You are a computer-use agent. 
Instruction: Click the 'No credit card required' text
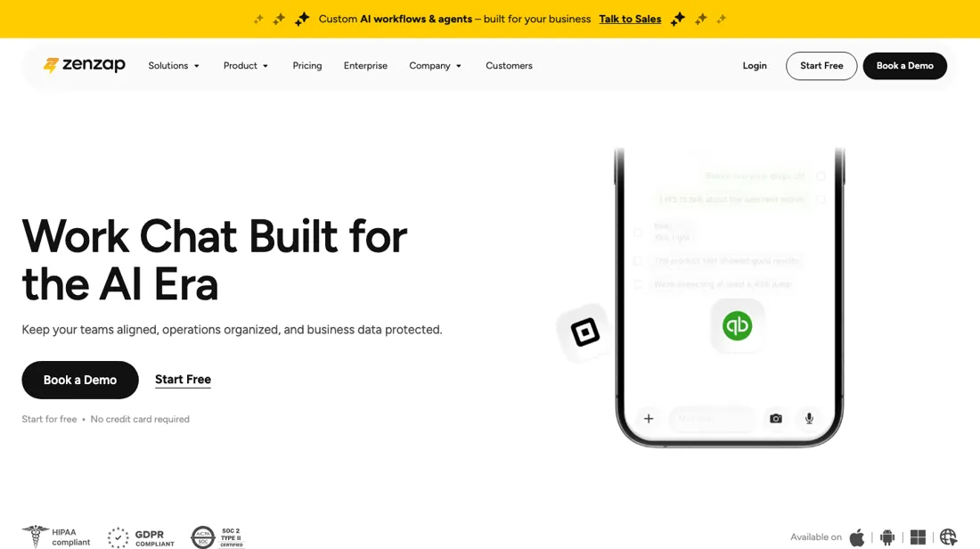(x=140, y=419)
